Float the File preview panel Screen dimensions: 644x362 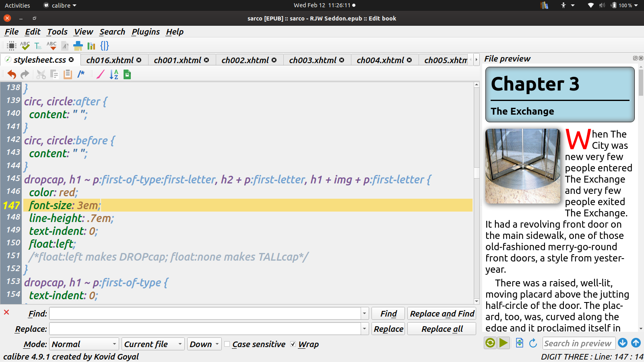pos(635,58)
